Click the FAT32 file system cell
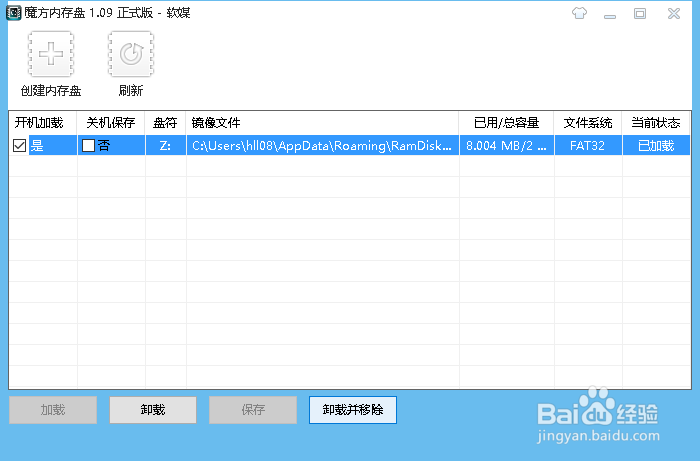The width and height of the screenshot is (700, 461). [x=588, y=145]
